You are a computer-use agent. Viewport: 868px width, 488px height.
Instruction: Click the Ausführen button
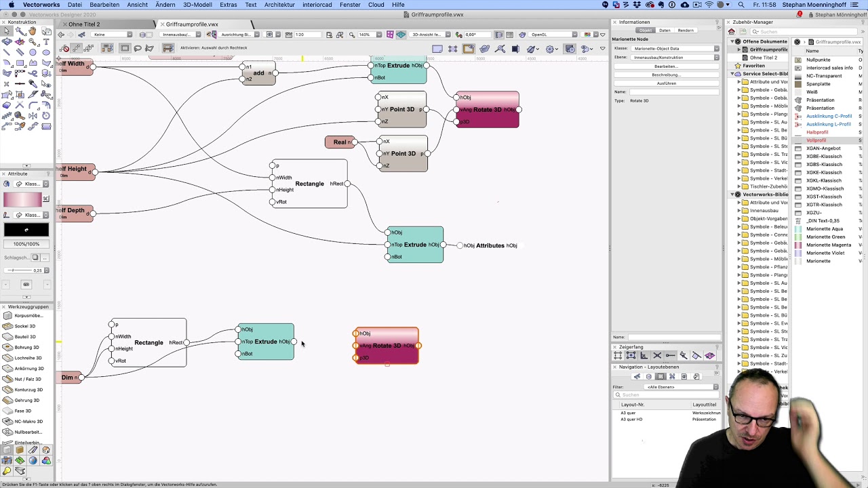coord(667,83)
